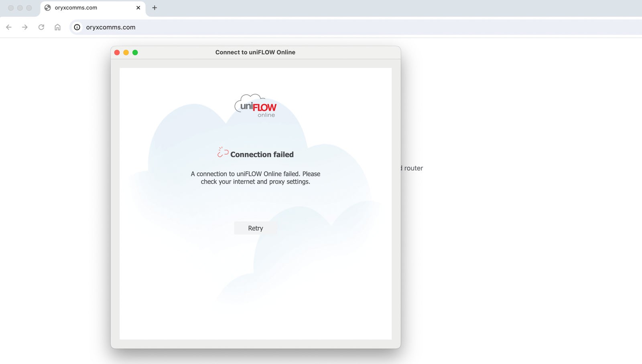Close the oryxcomms.com tab
The image size is (642, 364).
[x=138, y=8]
